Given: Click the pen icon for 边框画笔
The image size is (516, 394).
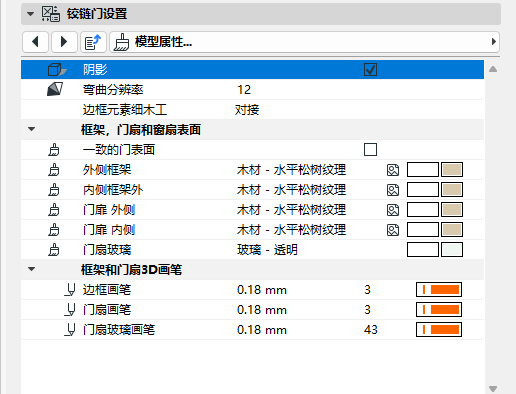Looking at the screenshot, I should [x=70, y=290].
